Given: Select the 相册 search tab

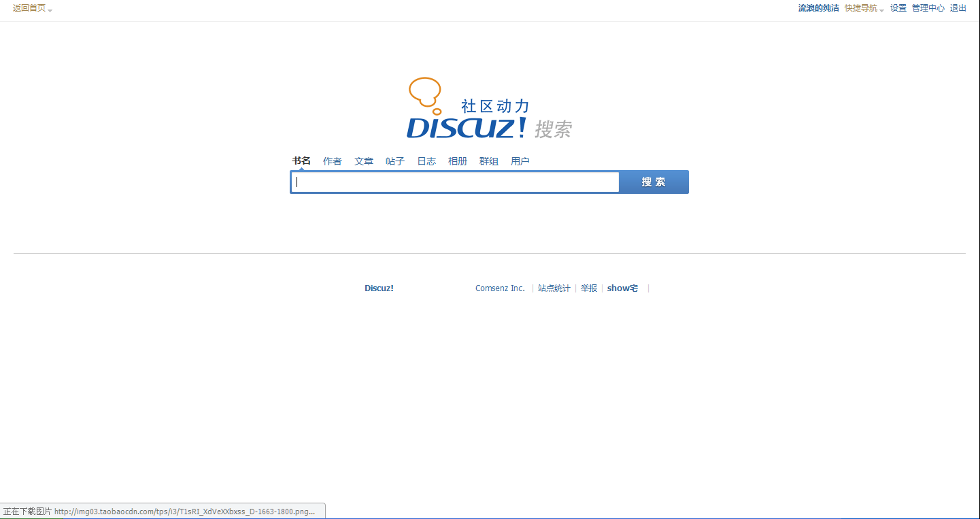Looking at the screenshot, I should pos(458,161).
